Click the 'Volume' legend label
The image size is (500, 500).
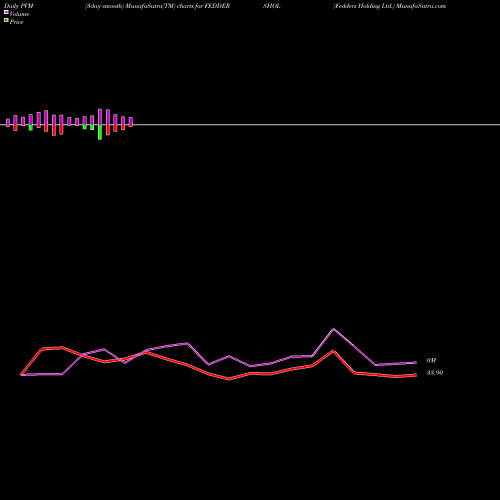(x=19, y=14)
